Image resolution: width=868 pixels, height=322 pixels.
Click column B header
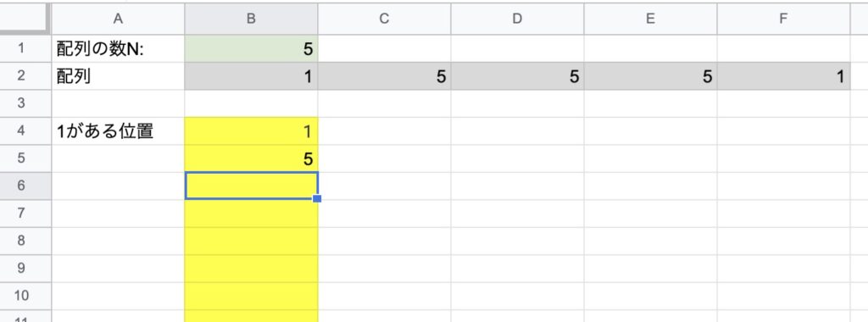[x=251, y=19]
